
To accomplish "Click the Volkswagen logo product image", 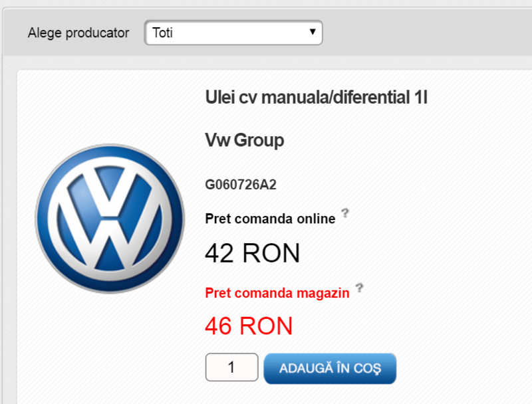I will click(110, 219).
